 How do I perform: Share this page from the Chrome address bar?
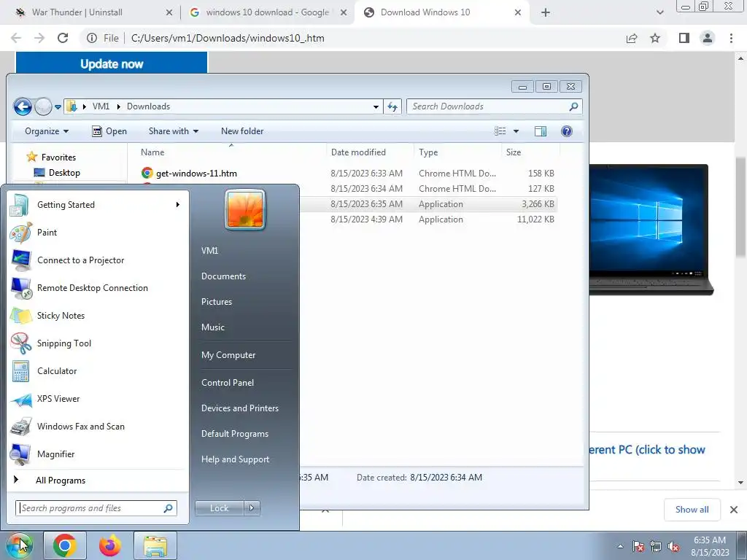(632, 38)
